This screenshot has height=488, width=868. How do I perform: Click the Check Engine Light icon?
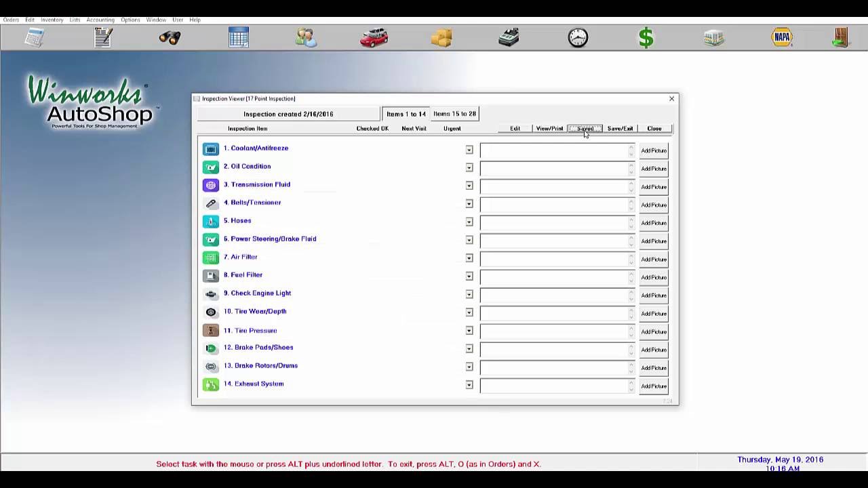[211, 293]
